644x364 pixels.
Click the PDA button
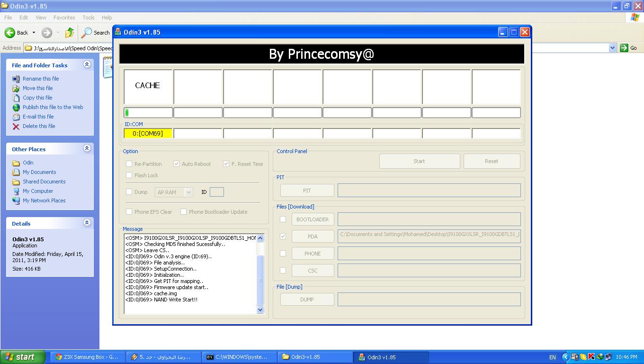[x=313, y=237]
